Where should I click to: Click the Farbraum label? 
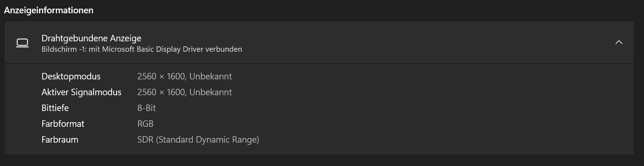pyautogui.click(x=60, y=140)
